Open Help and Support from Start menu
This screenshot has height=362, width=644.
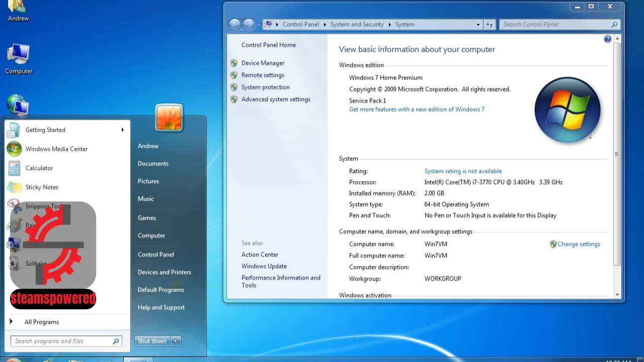coord(161,307)
